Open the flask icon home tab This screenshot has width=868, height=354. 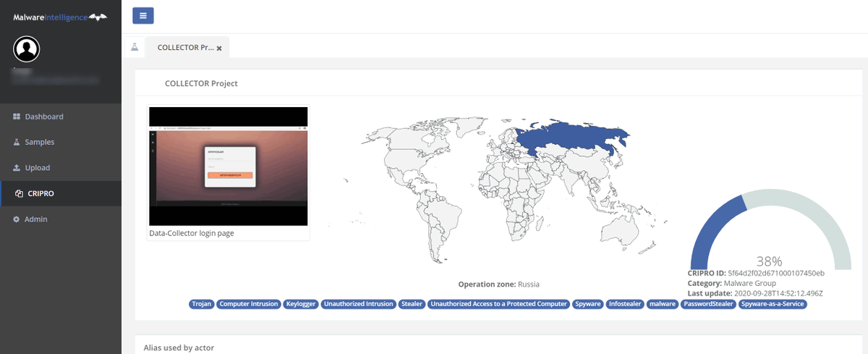[x=135, y=47]
